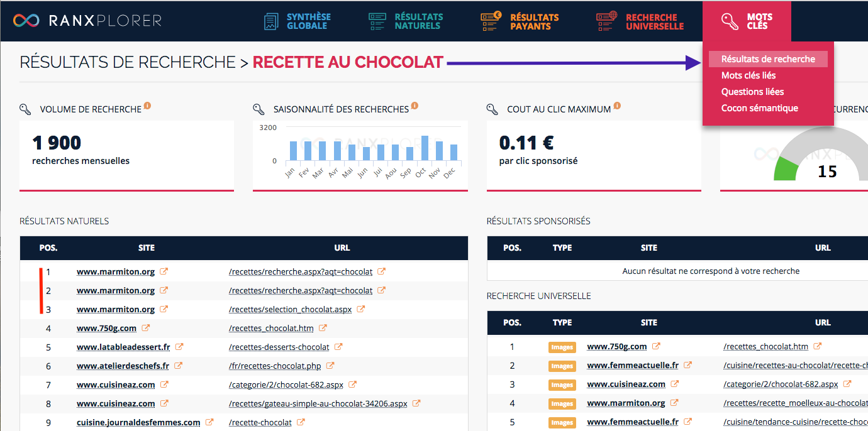
Task: Open external link icon beside cuisine.journaldesfemmes.com
Action: pyautogui.click(x=209, y=422)
